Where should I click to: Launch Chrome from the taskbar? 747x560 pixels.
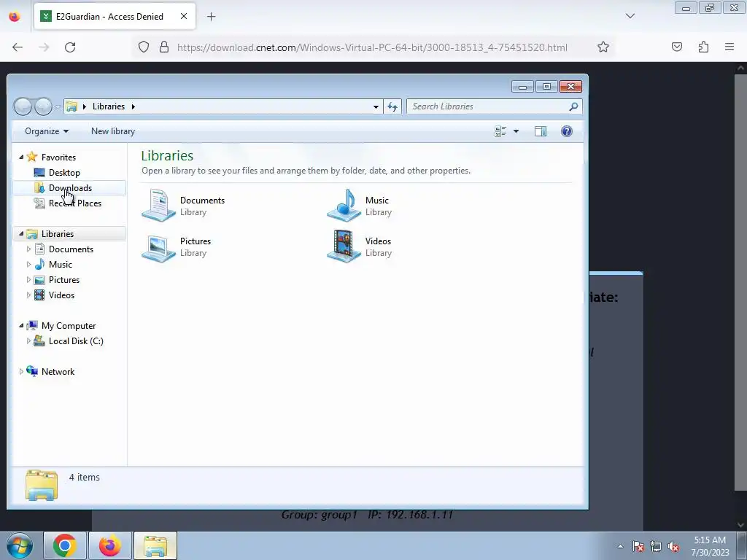(65, 545)
